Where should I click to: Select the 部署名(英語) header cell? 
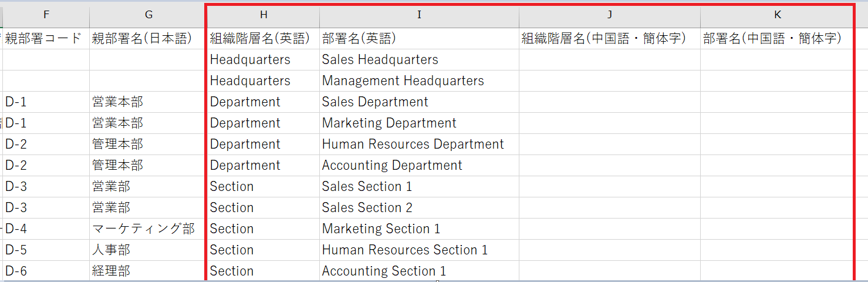point(359,39)
